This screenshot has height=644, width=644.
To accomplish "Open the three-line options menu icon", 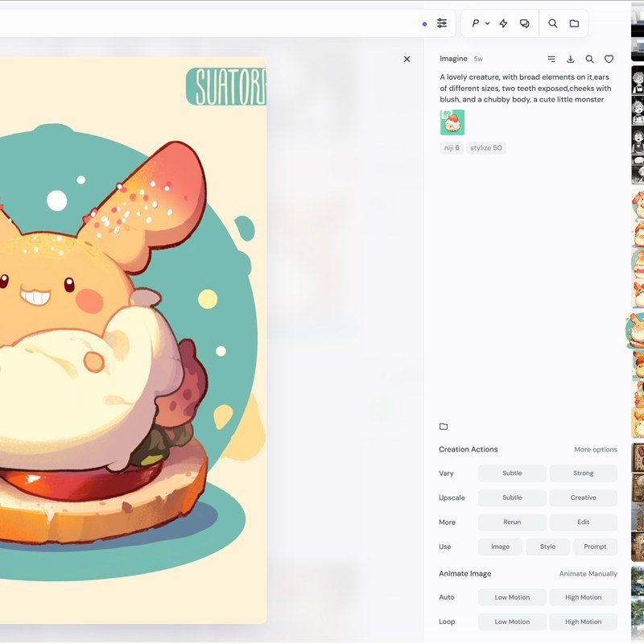I will coord(551,59).
